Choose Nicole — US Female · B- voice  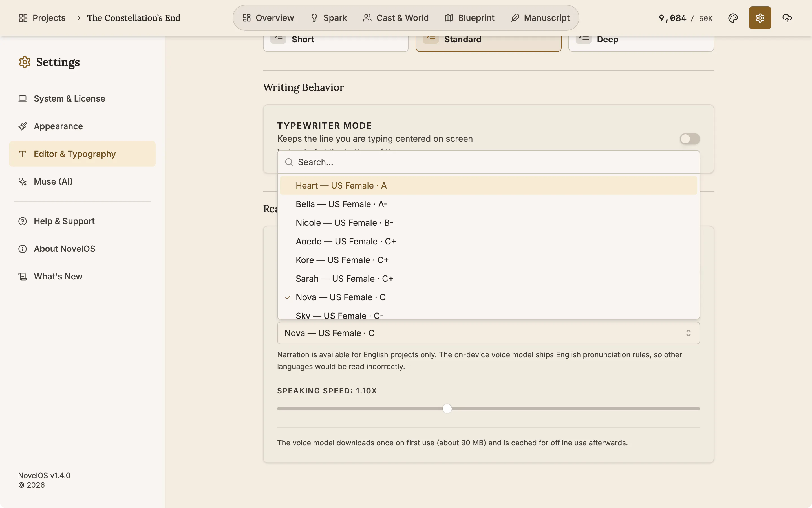(x=488, y=223)
